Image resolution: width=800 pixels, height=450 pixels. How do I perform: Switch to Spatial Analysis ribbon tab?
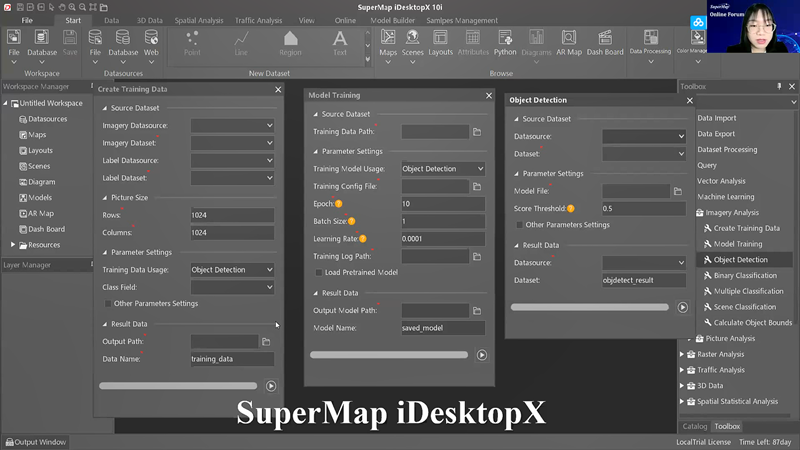tap(199, 20)
